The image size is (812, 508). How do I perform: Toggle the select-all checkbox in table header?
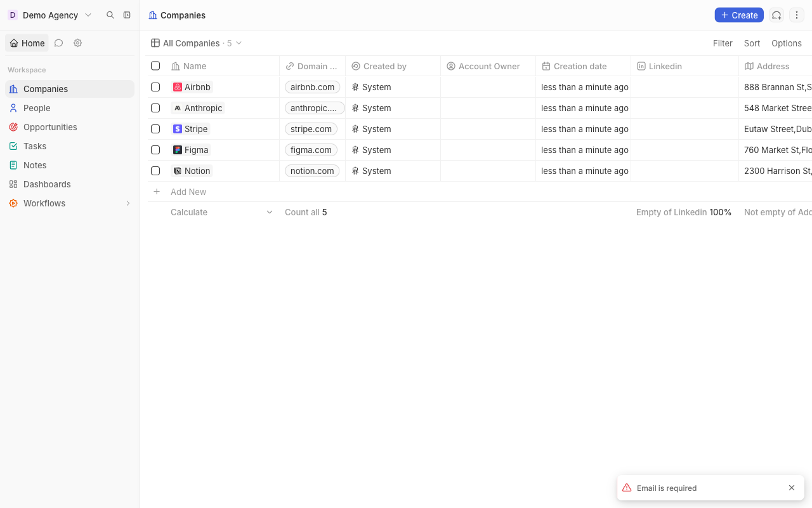[x=155, y=66]
